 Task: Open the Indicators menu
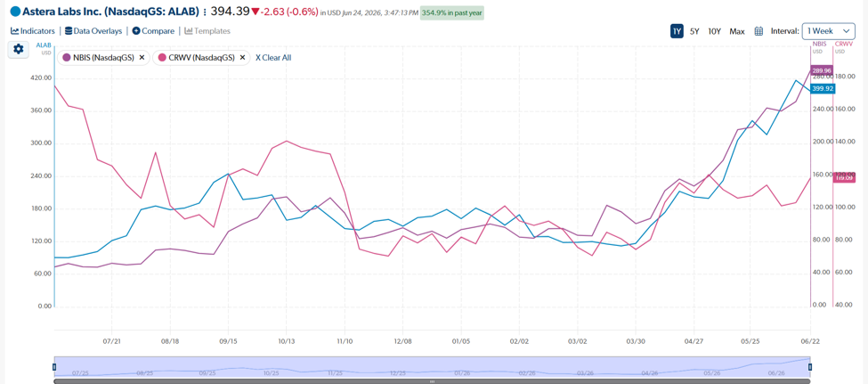click(x=33, y=31)
